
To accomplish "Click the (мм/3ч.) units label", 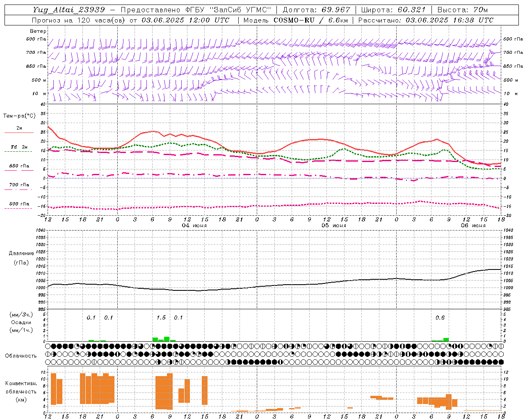I will point(21,315).
